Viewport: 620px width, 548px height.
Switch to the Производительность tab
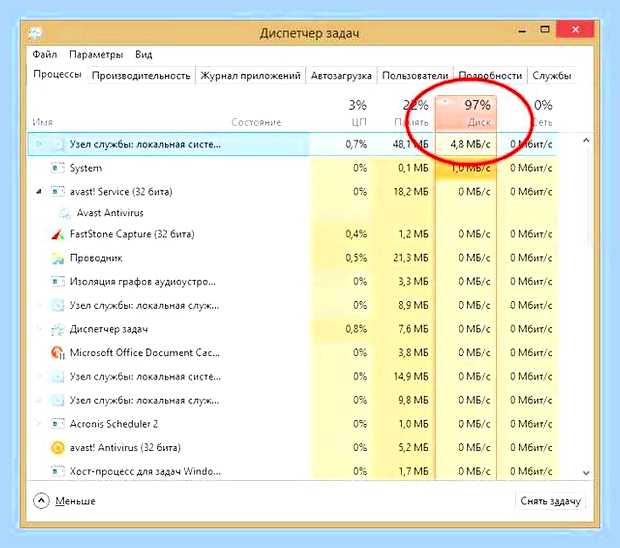141,76
